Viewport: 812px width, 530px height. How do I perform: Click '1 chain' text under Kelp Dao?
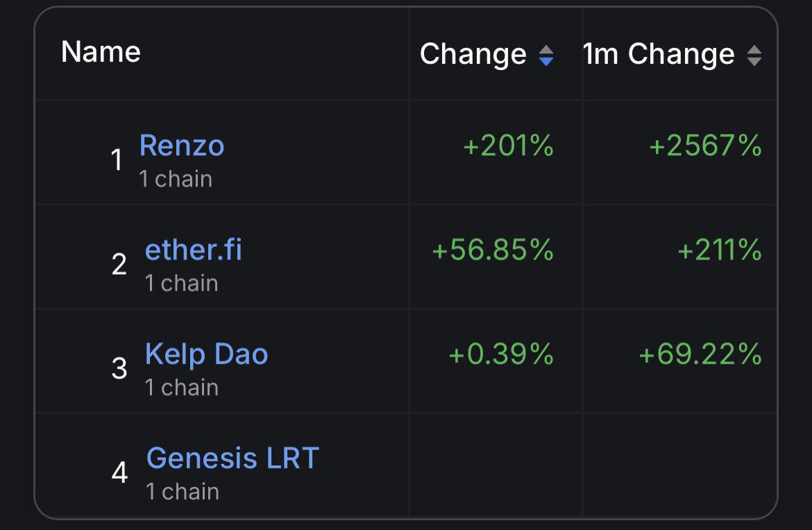click(x=182, y=388)
